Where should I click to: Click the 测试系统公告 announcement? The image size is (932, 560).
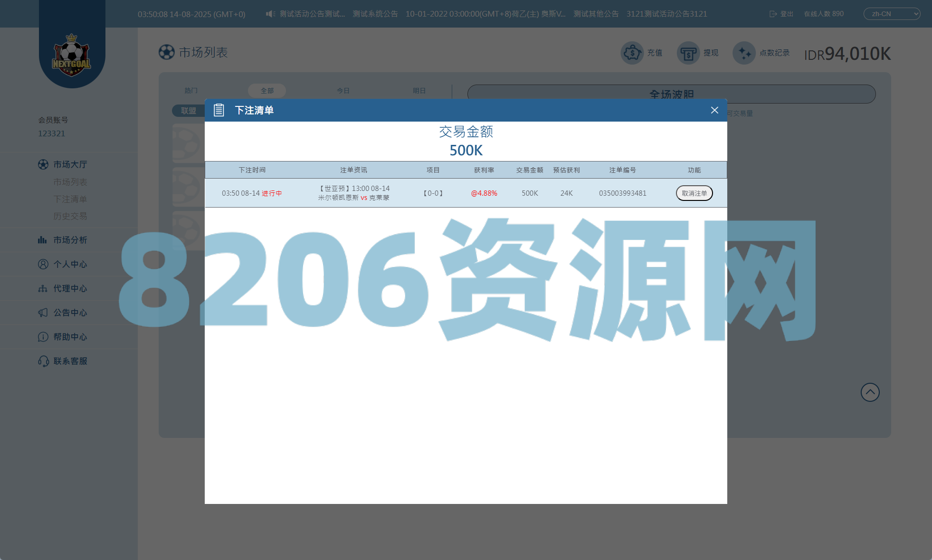(375, 14)
